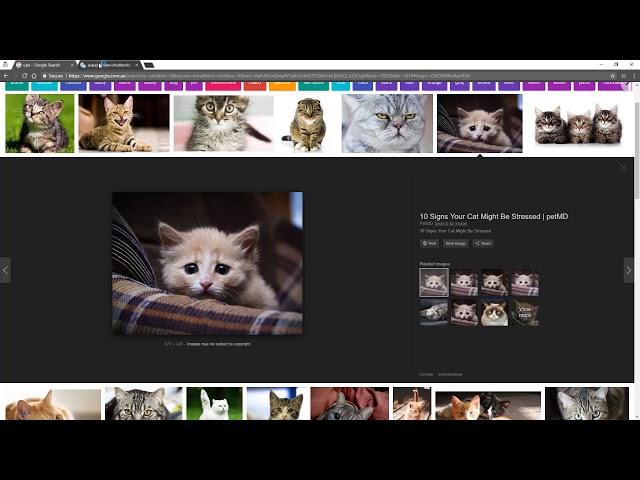
Task: Open the grey angry-looking cat thumbnail
Action: point(387,124)
